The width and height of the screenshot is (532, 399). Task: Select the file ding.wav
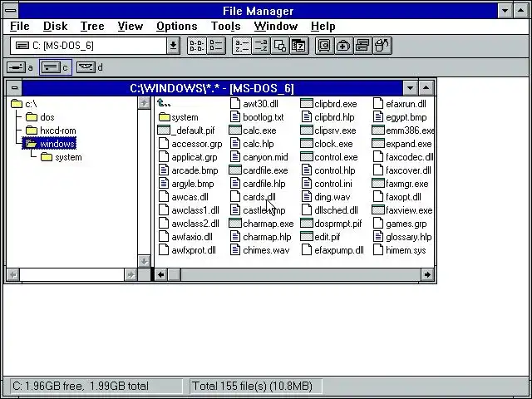click(326, 197)
